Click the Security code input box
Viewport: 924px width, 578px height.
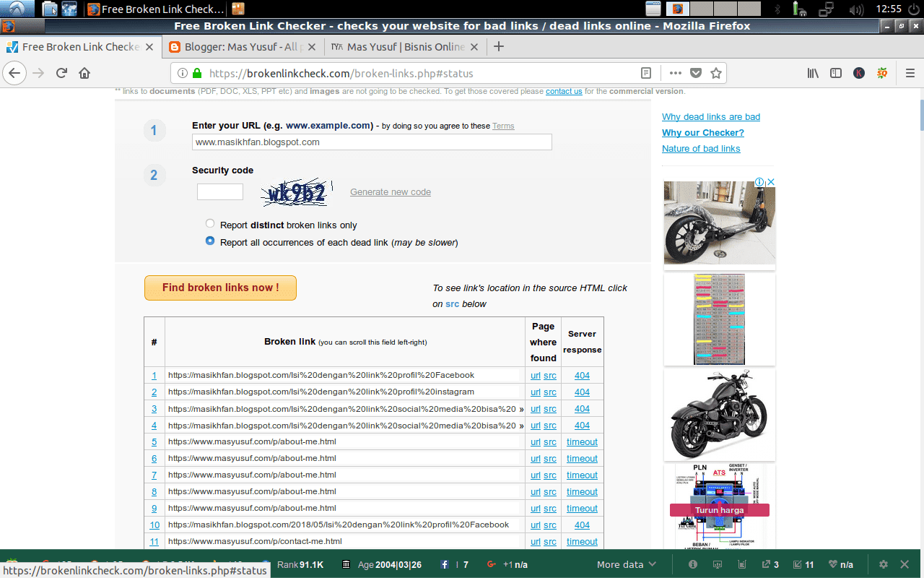tap(220, 191)
